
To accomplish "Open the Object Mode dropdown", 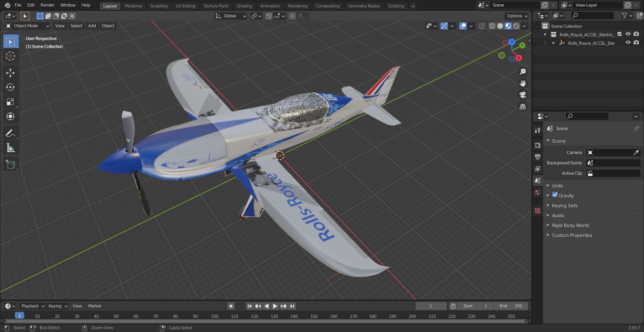I will [27, 26].
